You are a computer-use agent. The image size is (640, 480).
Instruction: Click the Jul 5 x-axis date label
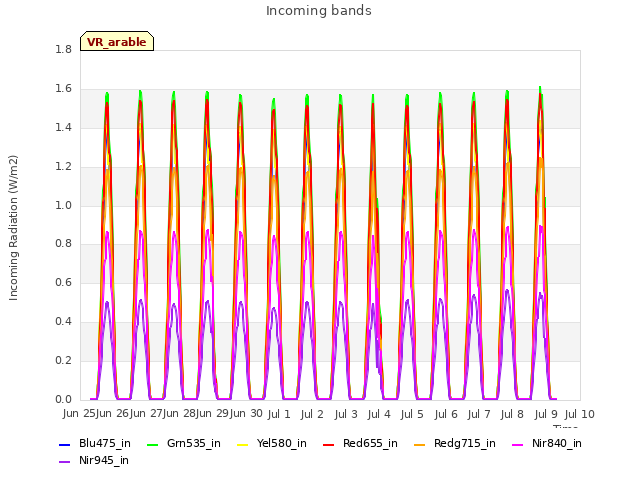[x=412, y=415]
